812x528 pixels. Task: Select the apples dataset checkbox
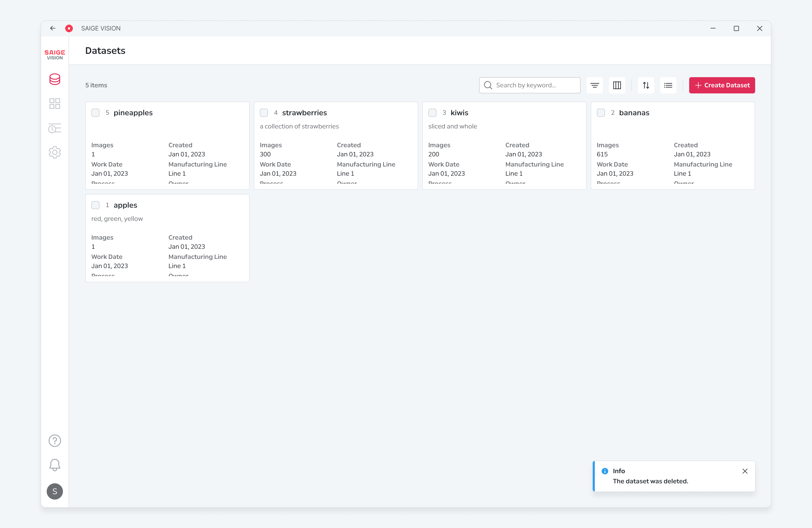(95, 205)
